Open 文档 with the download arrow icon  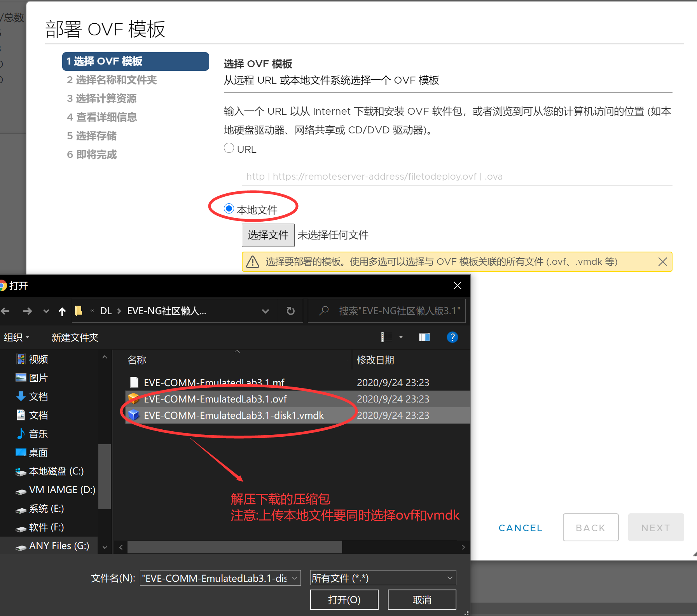point(33,396)
